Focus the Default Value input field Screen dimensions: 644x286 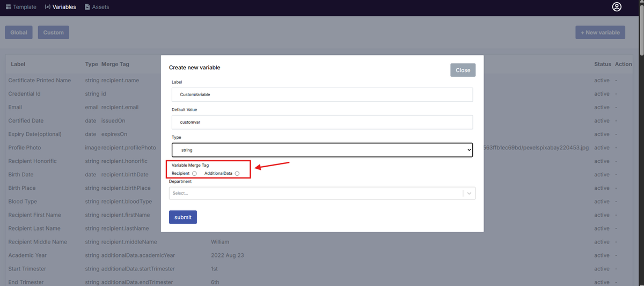coord(322,122)
